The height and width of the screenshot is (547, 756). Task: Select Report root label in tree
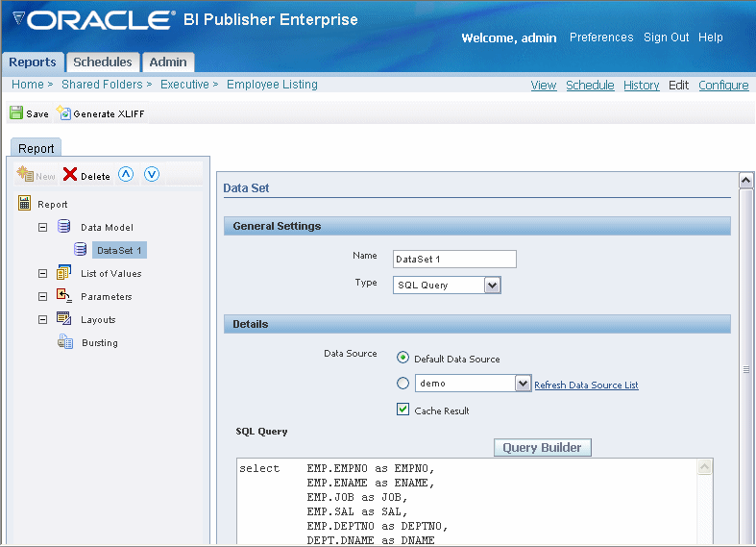click(x=53, y=205)
